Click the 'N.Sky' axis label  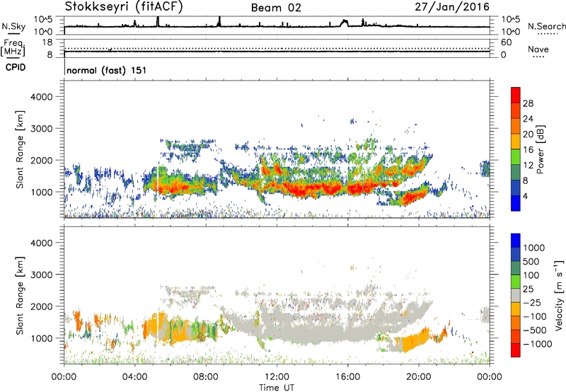(x=13, y=26)
